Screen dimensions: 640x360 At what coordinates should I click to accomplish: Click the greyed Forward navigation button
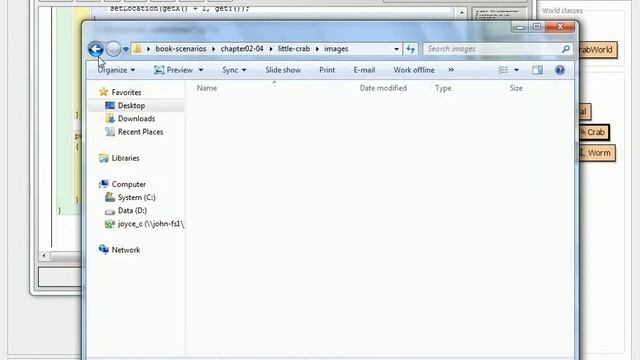pos(113,49)
